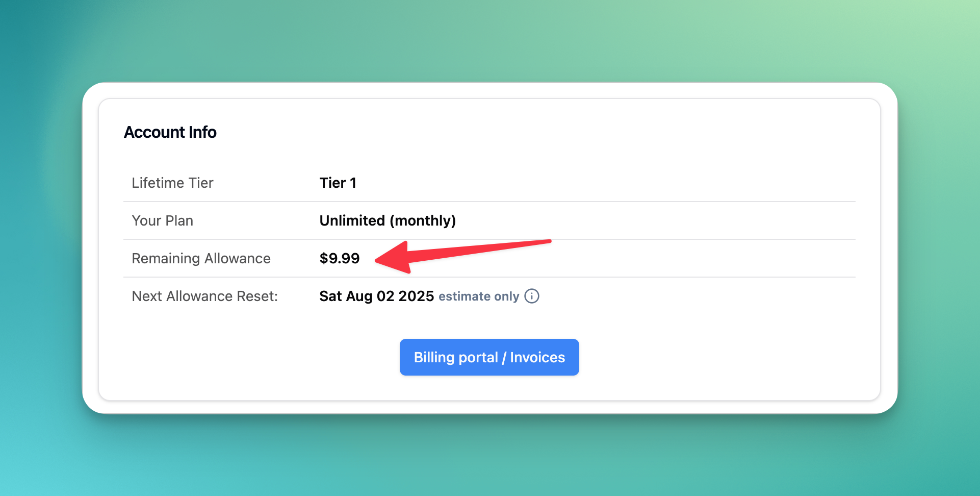Image resolution: width=980 pixels, height=496 pixels.
Task: Select the Account Info heading
Action: click(x=170, y=132)
